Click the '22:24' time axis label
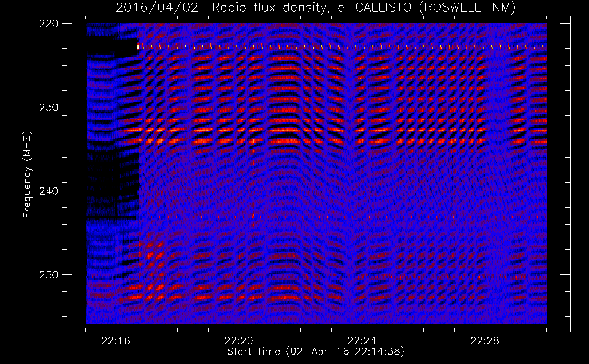589x364 pixels. coord(362,341)
